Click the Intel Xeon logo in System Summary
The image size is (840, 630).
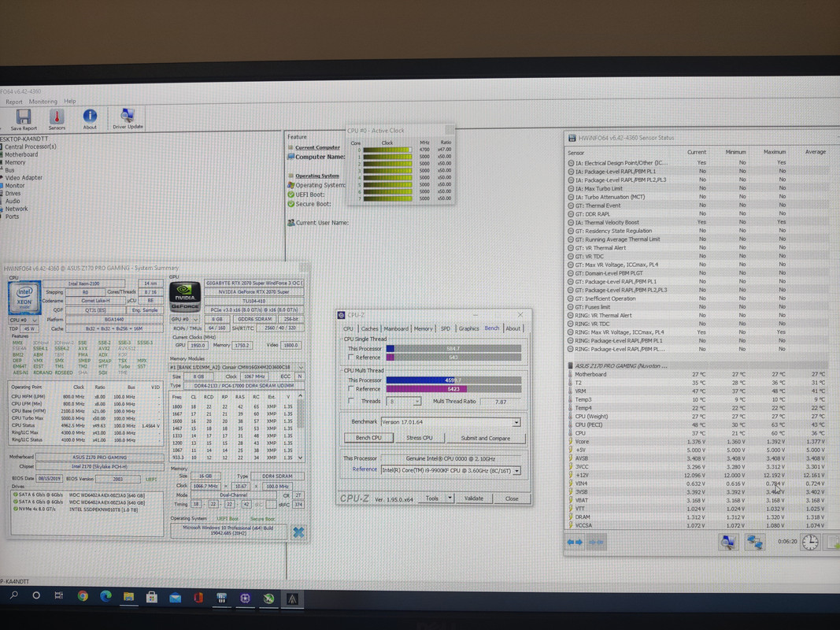[24, 297]
